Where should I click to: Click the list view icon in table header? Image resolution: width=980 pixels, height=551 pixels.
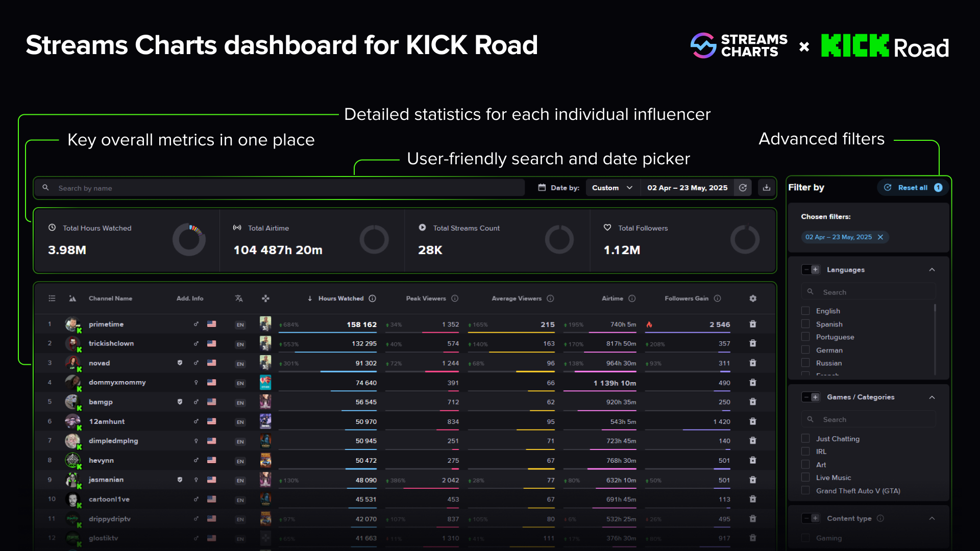[x=52, y=298]
